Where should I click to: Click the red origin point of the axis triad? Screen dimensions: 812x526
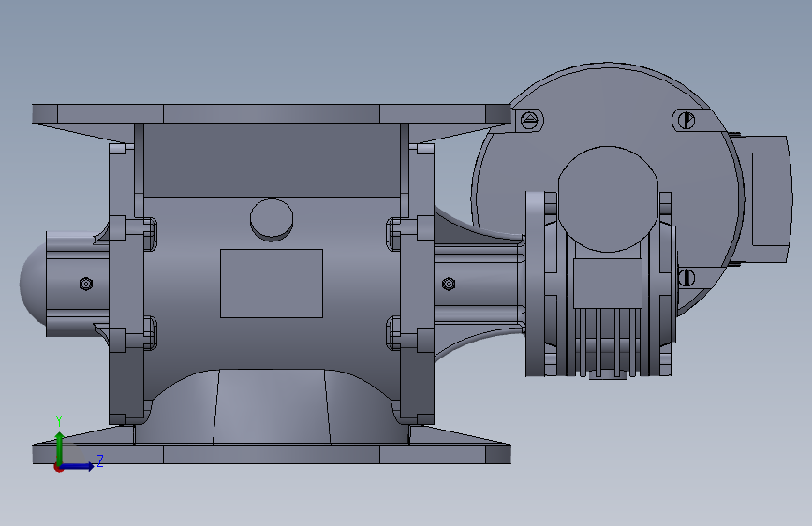tap(58, 467)
